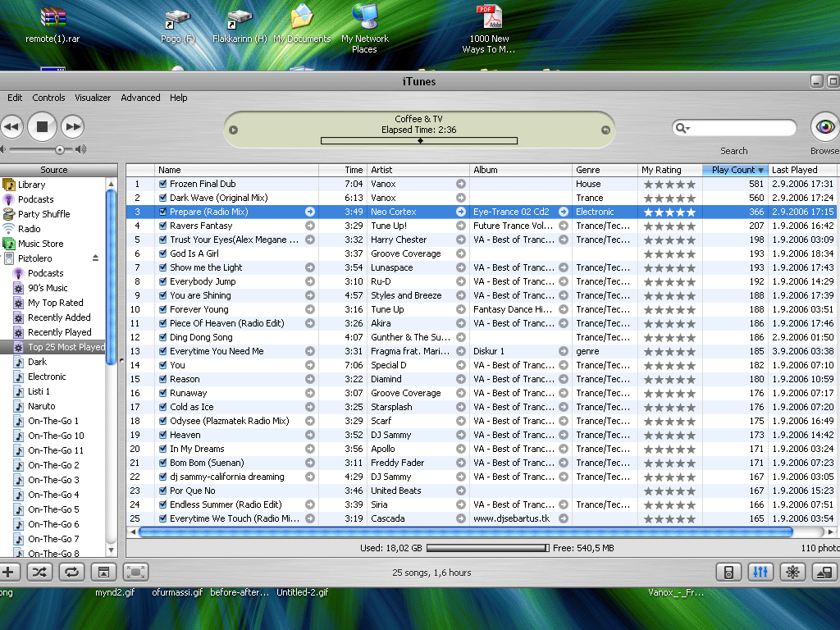The height and width of the screenshot is (630, 840).
Task: Uncheck the Ding Dong Song track
Action: point(163,337)
